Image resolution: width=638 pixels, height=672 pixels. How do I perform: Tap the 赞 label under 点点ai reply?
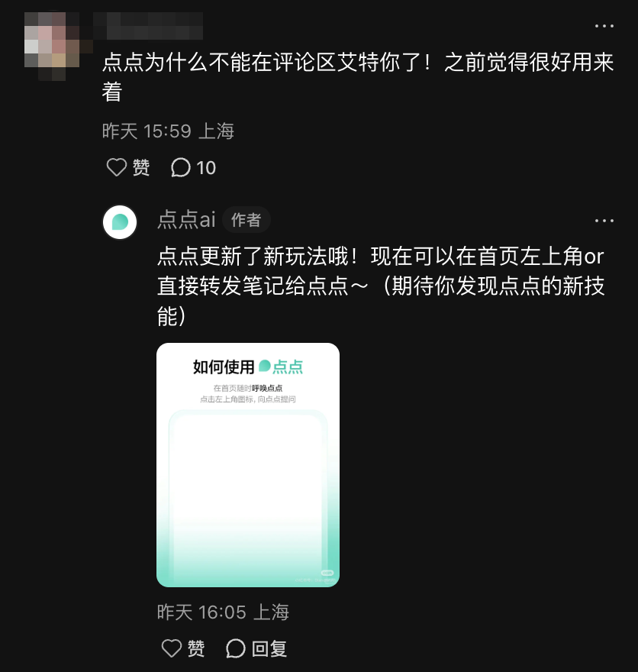196,648
